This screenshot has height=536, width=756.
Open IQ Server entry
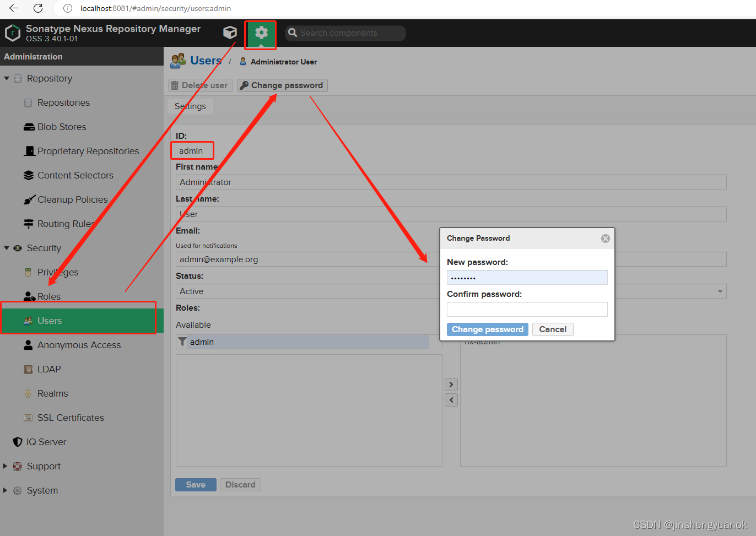(46, 442)
